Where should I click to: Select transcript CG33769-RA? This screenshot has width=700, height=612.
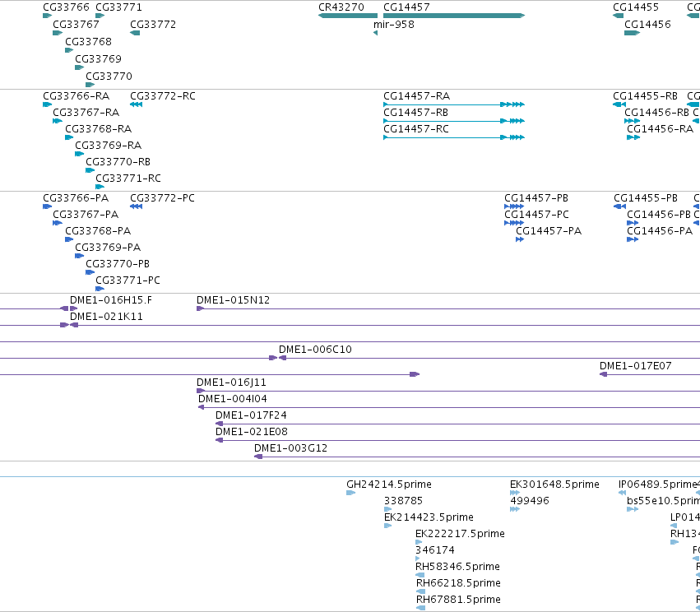108,146
